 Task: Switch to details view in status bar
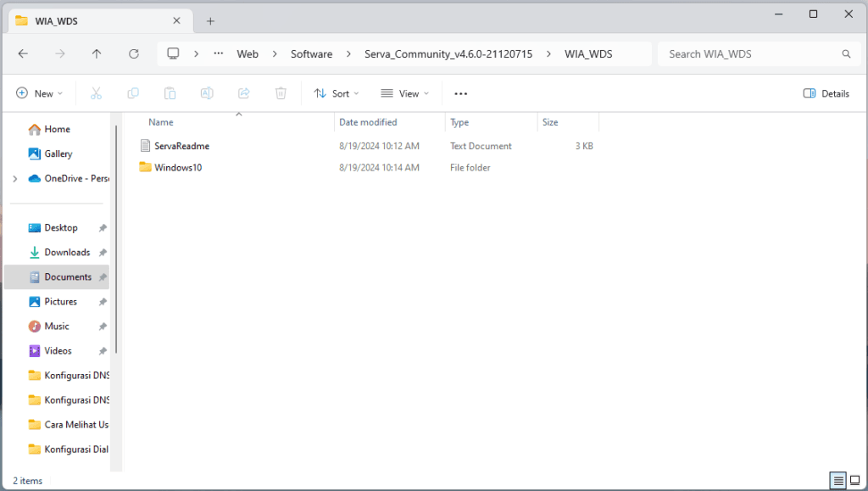tap(838, 481)
